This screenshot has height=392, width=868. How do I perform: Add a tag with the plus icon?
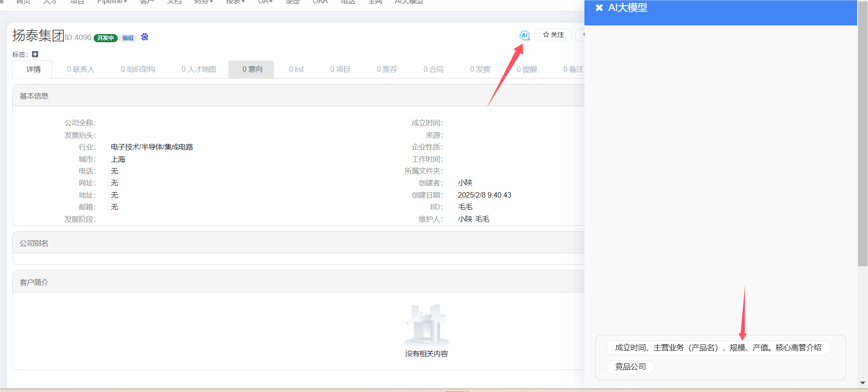pyautogui.click(x=35, y=54)
